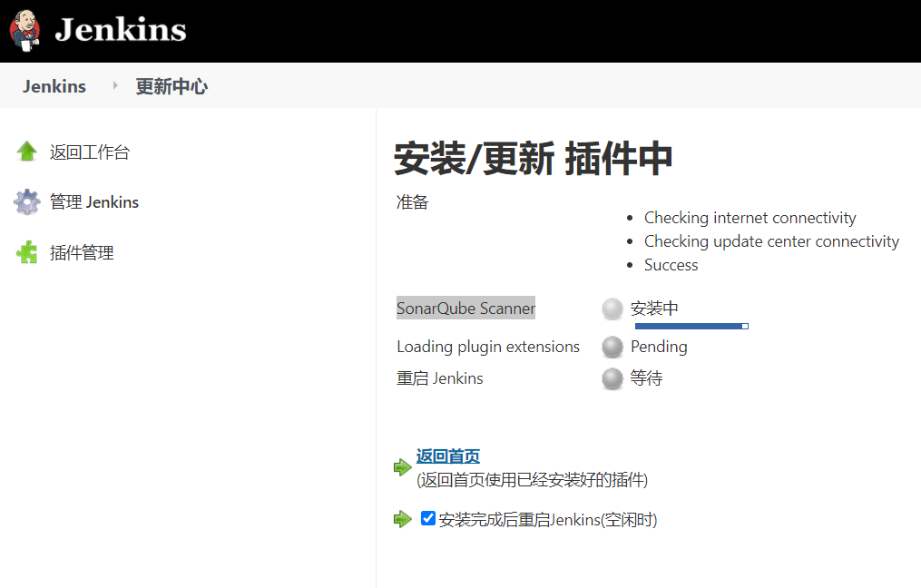Viewport: 921px width, 588px height.
Task: Expand the breadcrumb arrow after Jenkins
Action: [x=115, y=86]
